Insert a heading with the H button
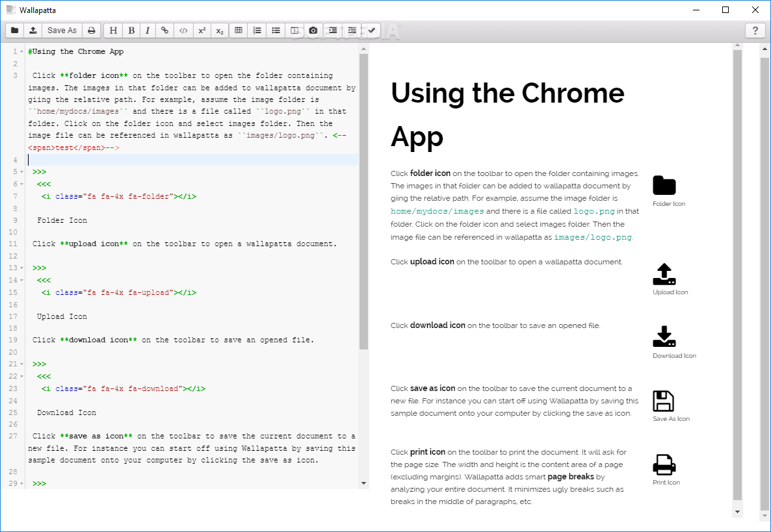Viewport: 771px width, 532px height. pyautogui.click(x=113, y=31)
